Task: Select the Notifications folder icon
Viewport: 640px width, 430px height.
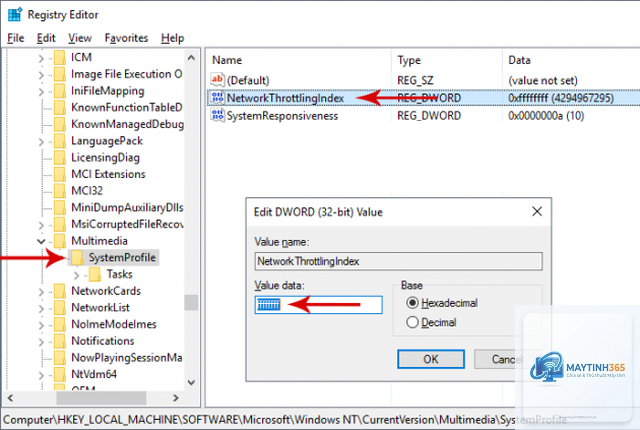Action: 60,341
